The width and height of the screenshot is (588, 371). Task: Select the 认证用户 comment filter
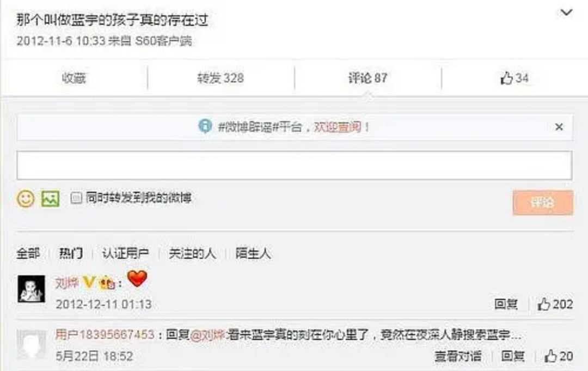[125, 253]
